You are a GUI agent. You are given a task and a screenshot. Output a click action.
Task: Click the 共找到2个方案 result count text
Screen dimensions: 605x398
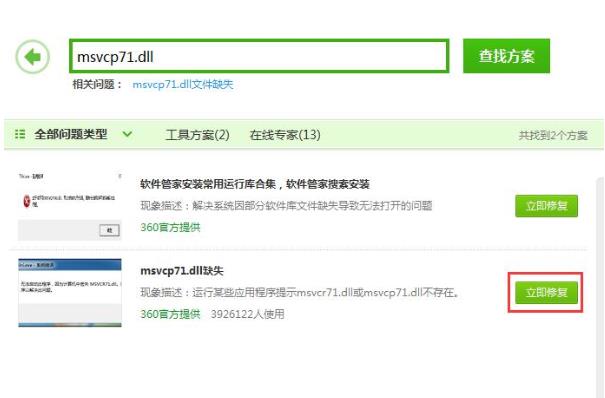tap(553, 135)
